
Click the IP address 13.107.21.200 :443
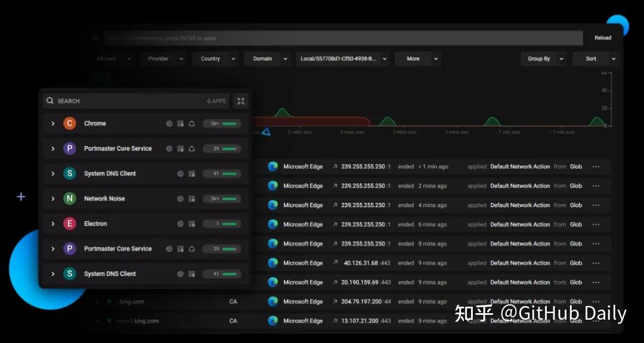(x=366, y=321)
